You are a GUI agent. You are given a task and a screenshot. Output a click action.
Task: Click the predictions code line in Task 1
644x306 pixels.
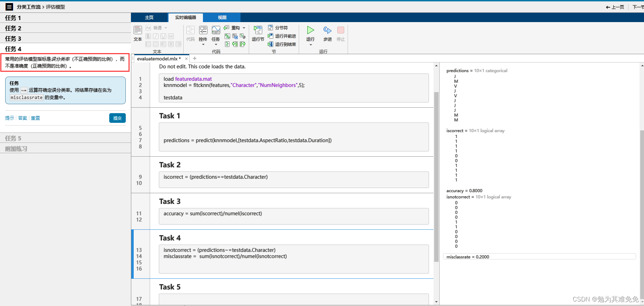coord(247,140)
